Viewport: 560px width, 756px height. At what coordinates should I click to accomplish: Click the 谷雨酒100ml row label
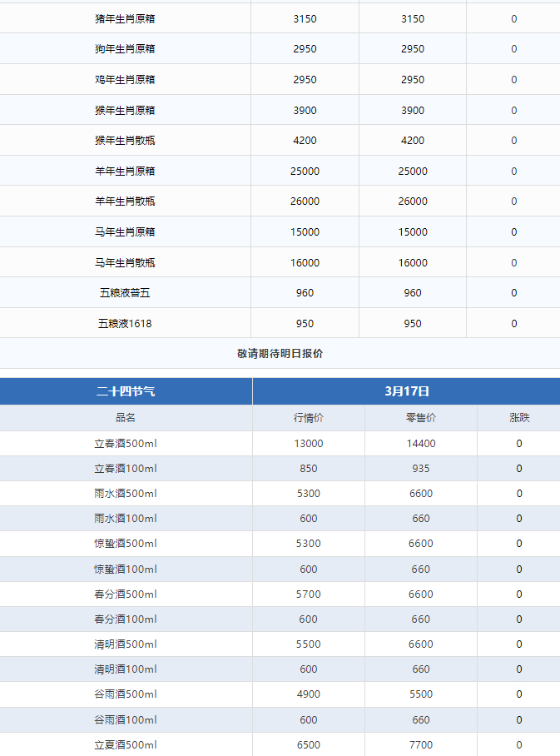click(x=126, y=720)
